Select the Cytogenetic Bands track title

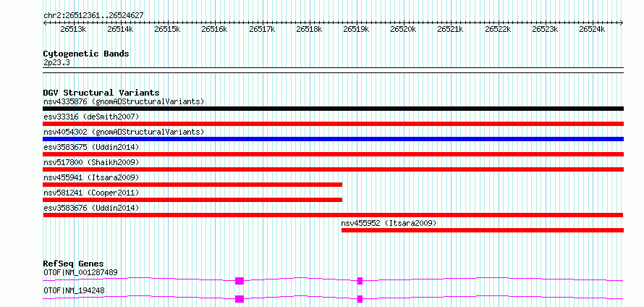[x=86, y=54]
